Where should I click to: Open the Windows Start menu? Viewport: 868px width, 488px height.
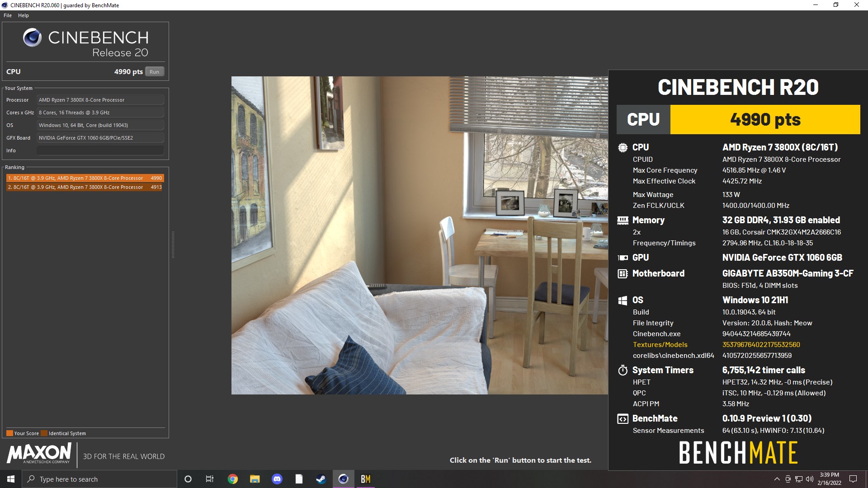(11, 479)
